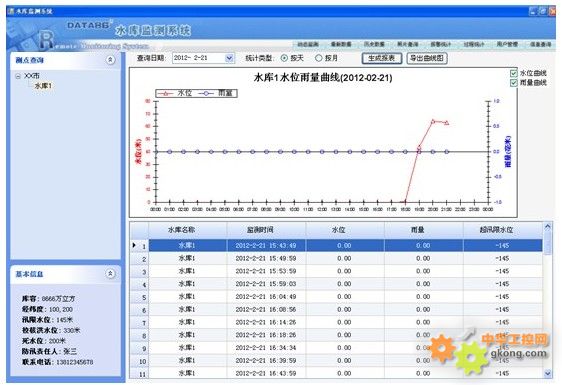Click the scroll up arrow of table

(547, 227)
